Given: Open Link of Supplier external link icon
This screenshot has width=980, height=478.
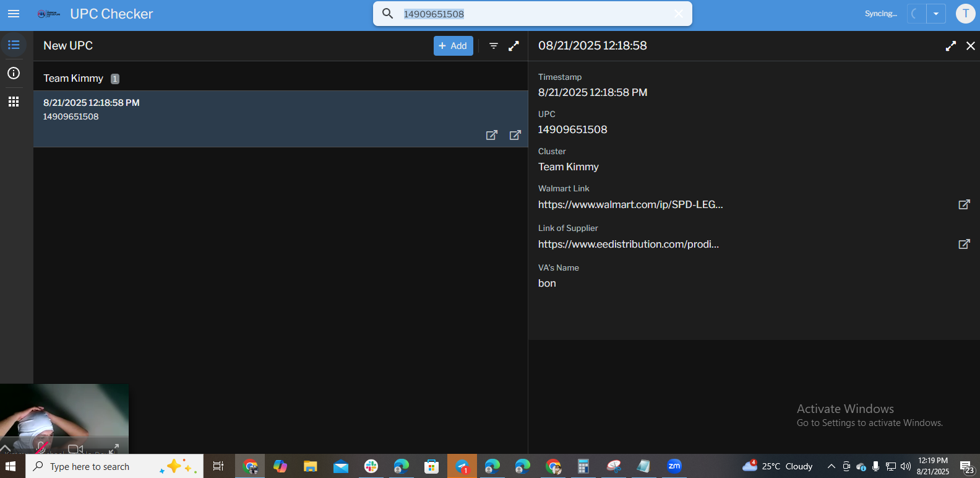Looking at the screenshot, I should coord(964,244).
